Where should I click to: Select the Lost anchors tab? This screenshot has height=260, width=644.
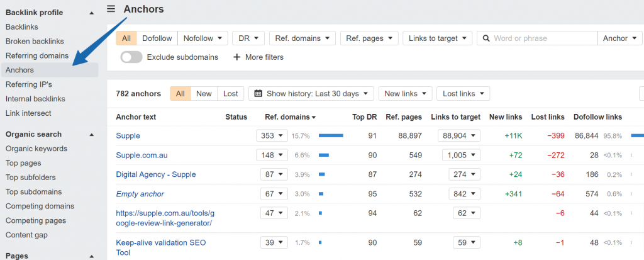pos(230,93)
